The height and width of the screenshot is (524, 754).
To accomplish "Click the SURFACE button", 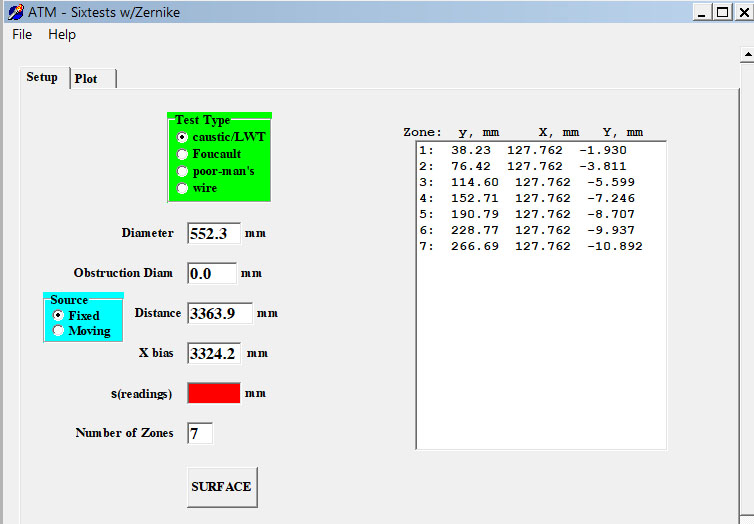I will [222, 487].
